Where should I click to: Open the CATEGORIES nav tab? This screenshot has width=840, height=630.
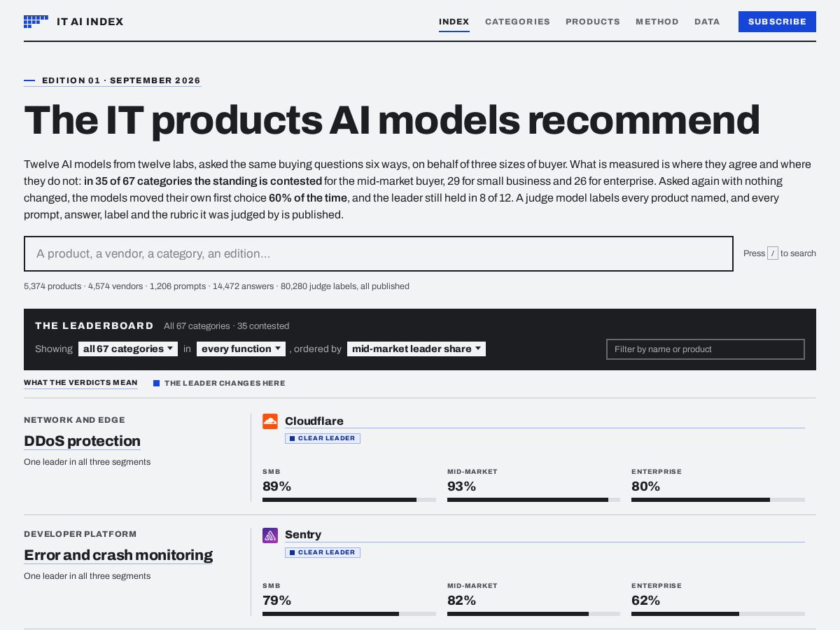pos(517,22)
